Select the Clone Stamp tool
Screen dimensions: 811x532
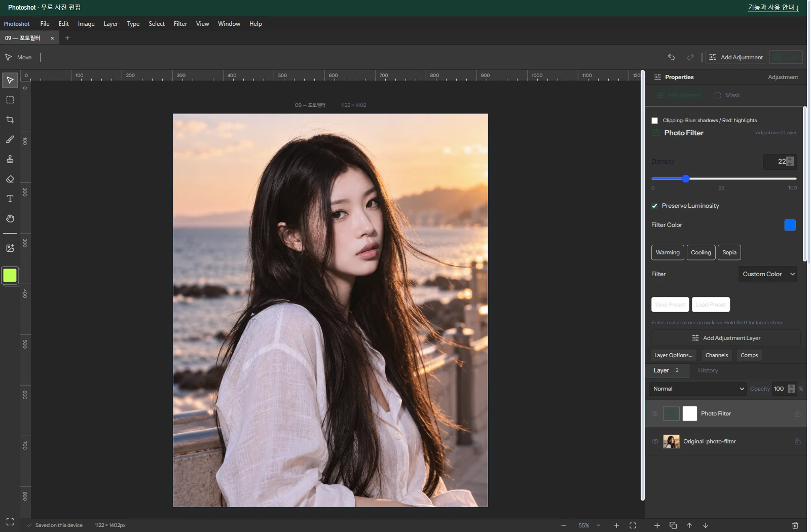10,159
